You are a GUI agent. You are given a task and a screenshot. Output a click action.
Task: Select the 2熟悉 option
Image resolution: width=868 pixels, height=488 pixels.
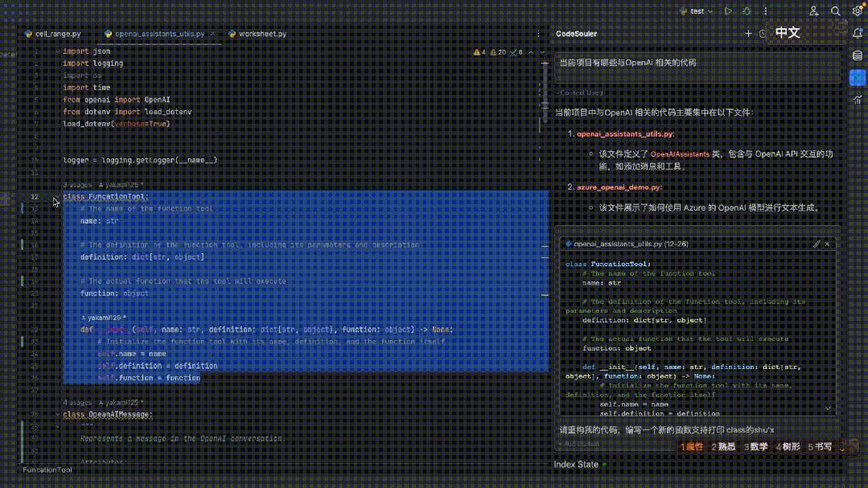pyautogui.click(x=722, y=446)
